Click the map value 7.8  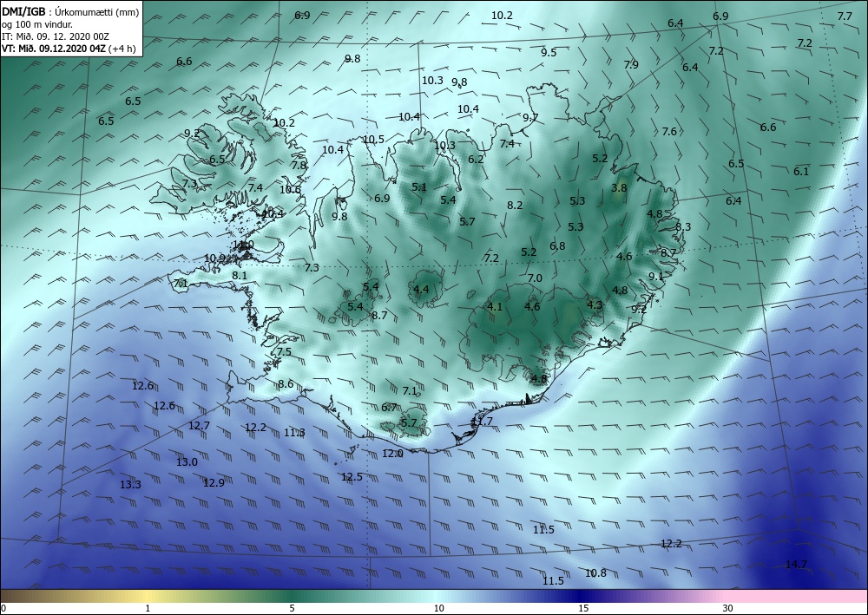[x=299, y=165]
